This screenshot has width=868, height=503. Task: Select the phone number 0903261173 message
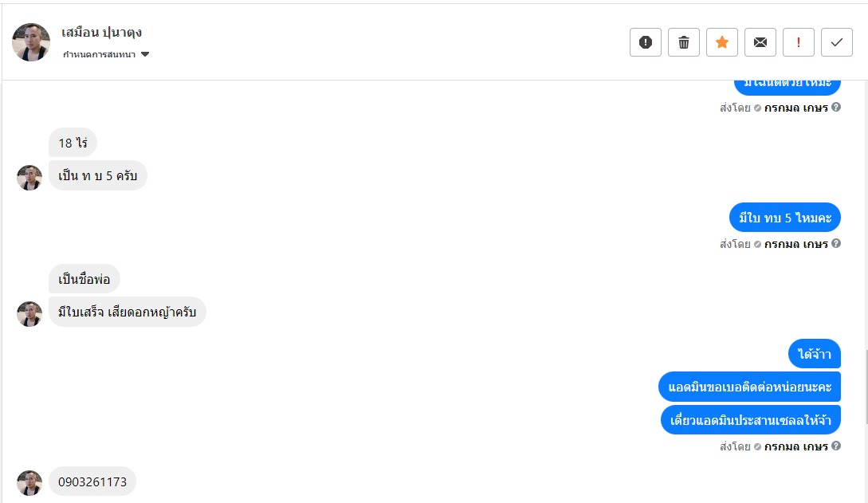(92, 482)
